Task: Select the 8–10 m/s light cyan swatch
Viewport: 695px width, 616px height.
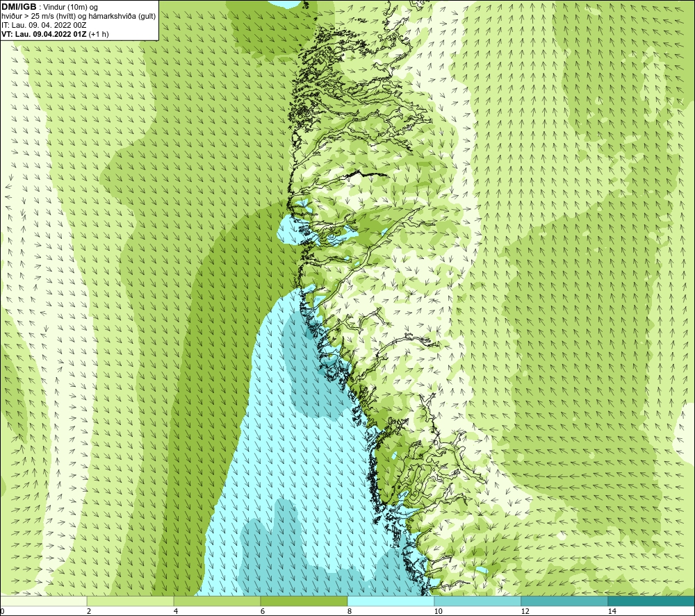Action: [391, 601]
